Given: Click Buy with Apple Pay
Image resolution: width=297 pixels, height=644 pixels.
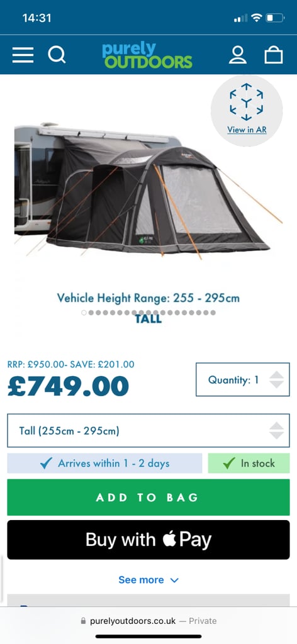Looking at the screenshot, I should point(148,540).
